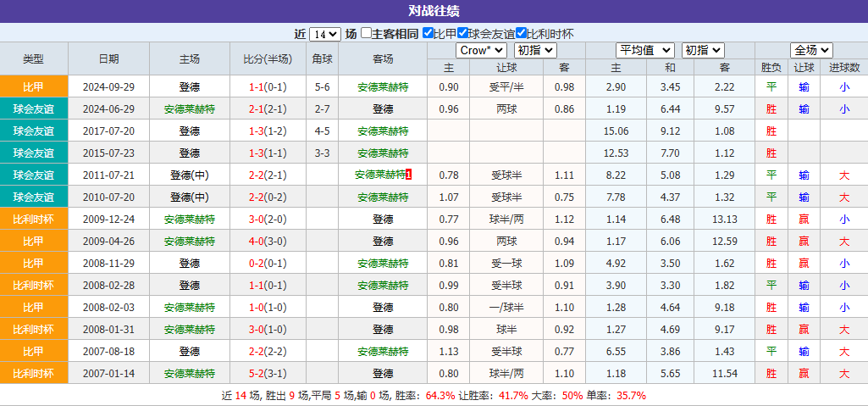Image resolution: width=868 pixels, height=406 pixels.
Task: Click water odds 1.13 in 2007-08-18 row
Action: point(448,351)
